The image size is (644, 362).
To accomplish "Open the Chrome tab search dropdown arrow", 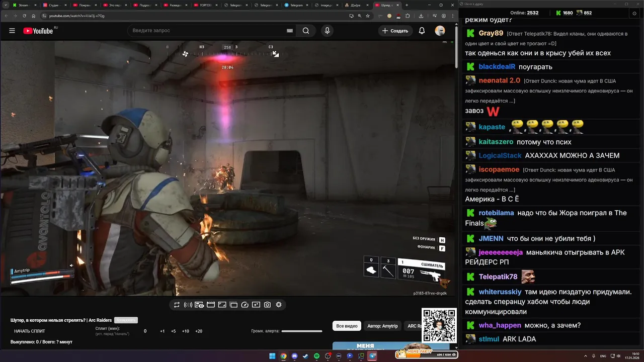I will pyautogui.click(x=6, y=5).
